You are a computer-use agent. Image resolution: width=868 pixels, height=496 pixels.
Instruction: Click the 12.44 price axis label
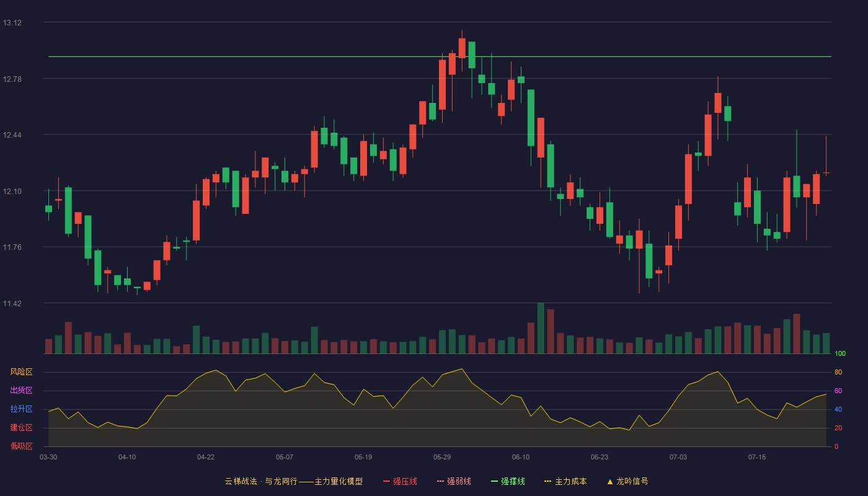(x=12, y=135)
